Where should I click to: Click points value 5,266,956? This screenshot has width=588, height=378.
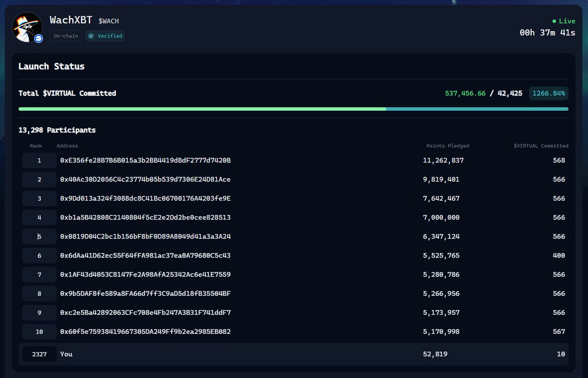(441, 294)
